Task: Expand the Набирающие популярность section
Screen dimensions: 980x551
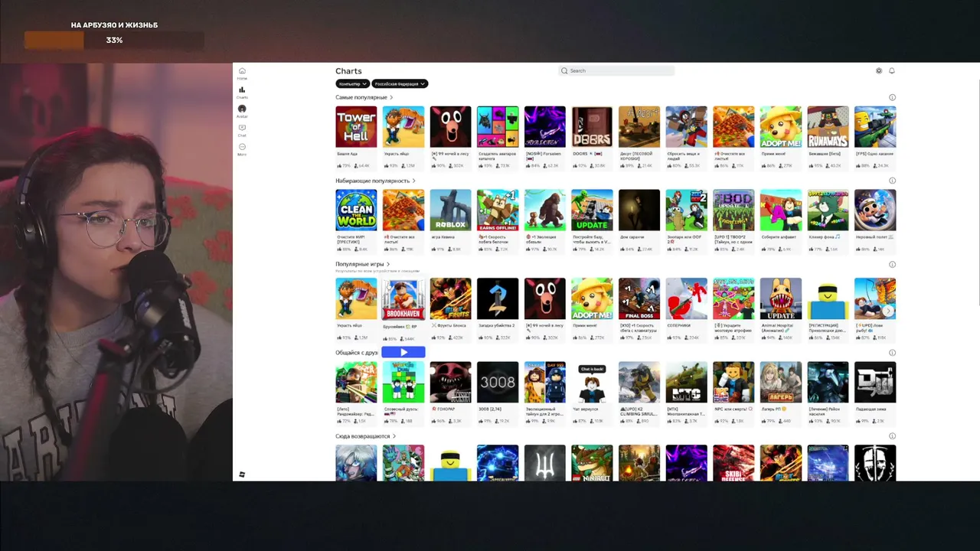Action: click(x=375, y=181)
